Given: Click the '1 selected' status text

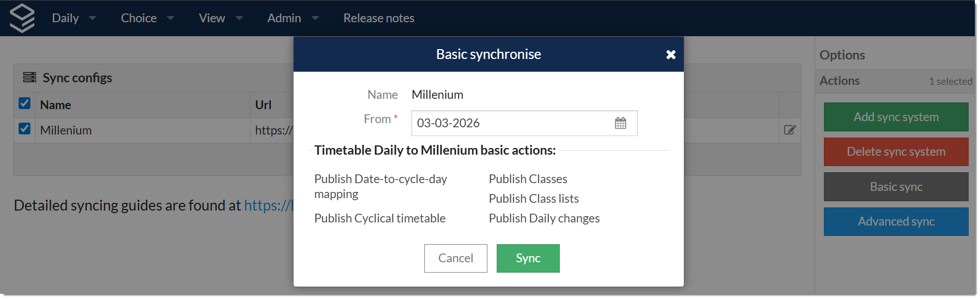Looking at the screenshot, I should (x=950, y=81).
